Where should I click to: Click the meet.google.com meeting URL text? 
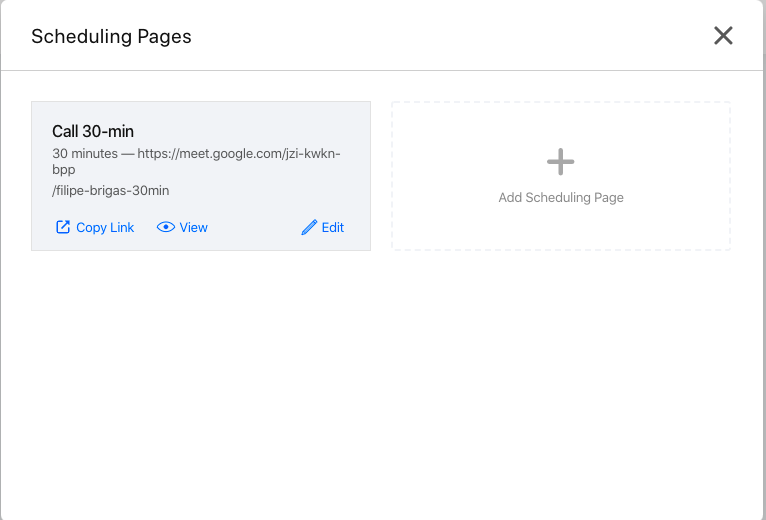click(x=239, y=153)
